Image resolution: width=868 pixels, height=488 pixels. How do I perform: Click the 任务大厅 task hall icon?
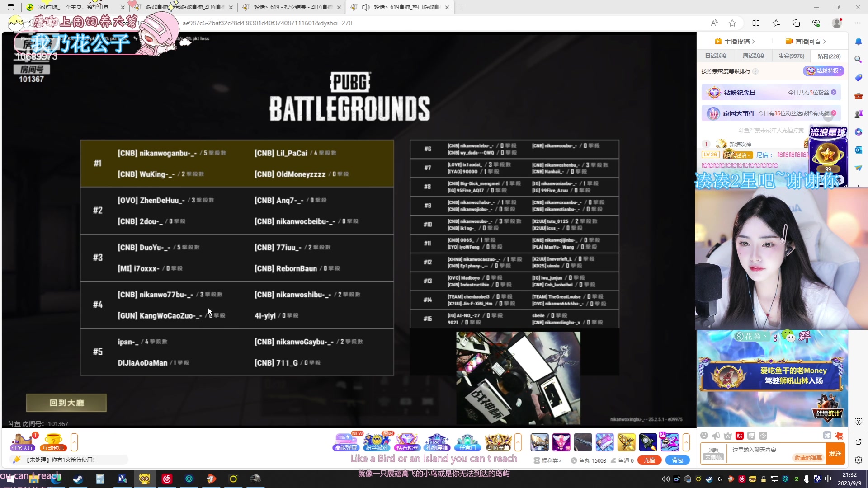(x=23, y=441)
